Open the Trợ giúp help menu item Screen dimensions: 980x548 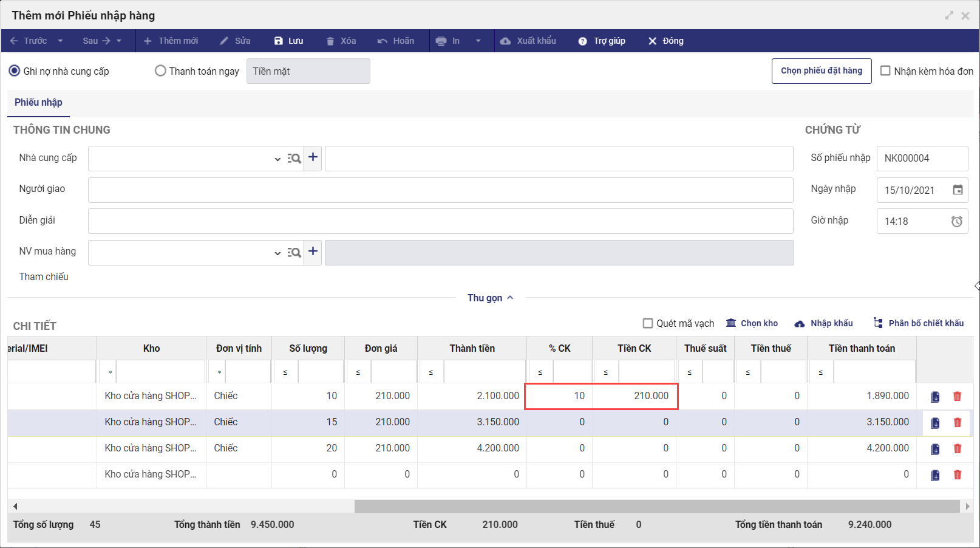point(602,41)
